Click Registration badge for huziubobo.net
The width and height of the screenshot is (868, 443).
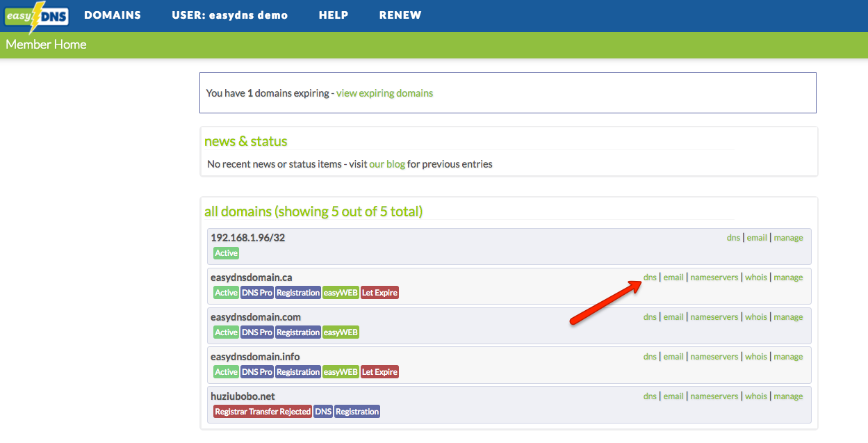[357, 412]
